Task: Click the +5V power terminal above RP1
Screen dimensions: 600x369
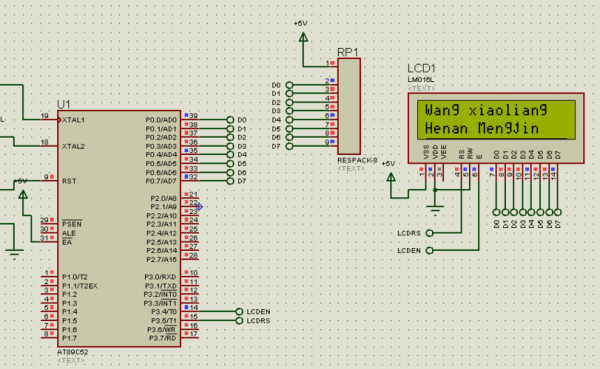Action: tap(303, 37)
